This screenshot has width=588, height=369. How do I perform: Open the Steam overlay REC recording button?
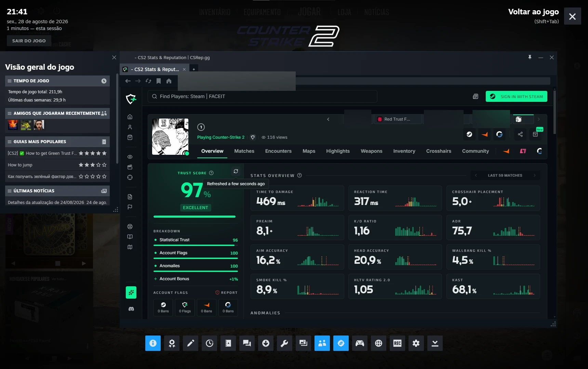[397, 343]
